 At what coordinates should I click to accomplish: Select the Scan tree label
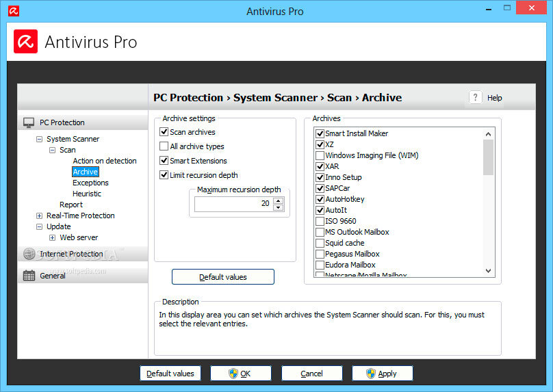(x=67, y=150)
